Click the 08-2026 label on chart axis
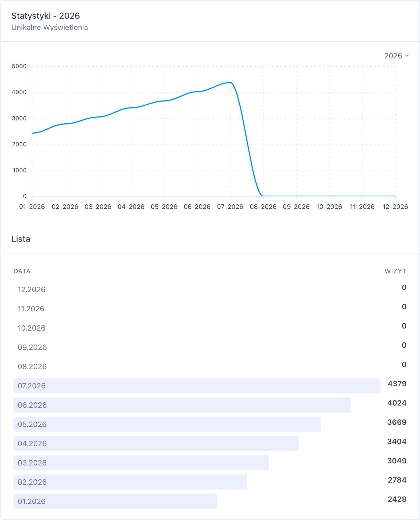This screenshot has width=420, height=520. coord(263,207)
